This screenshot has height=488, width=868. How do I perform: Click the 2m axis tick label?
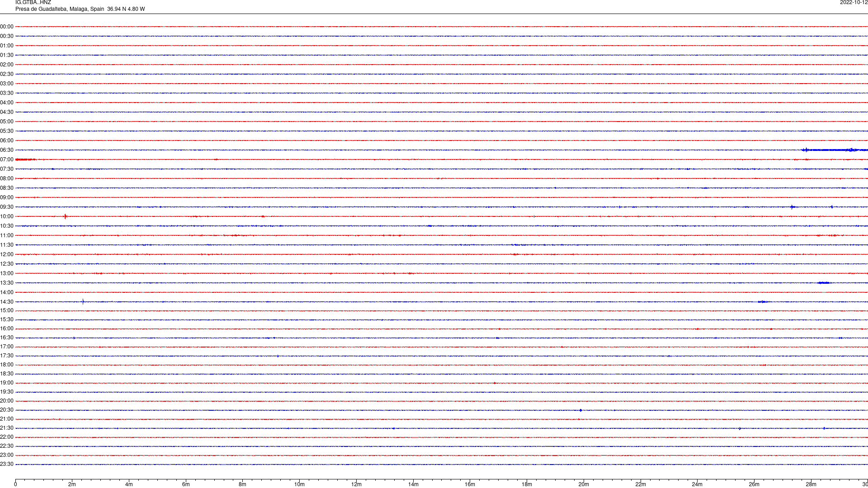[72, 484]
